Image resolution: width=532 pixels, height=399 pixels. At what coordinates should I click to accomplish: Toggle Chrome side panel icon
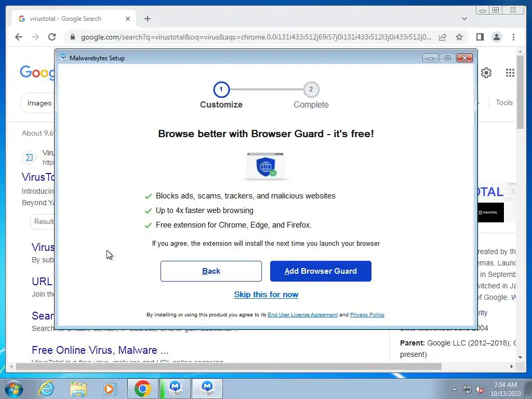[x=480, y=37]
